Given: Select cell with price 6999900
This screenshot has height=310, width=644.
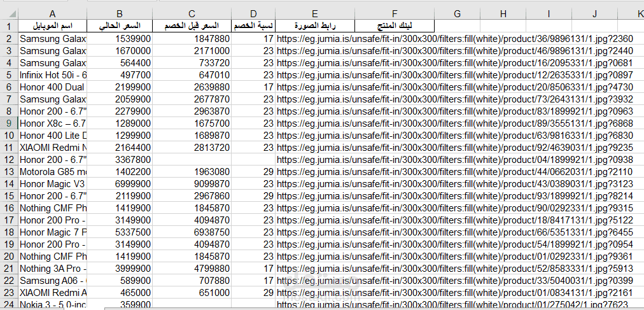Looking at the screenshot, I should (120, 183).
